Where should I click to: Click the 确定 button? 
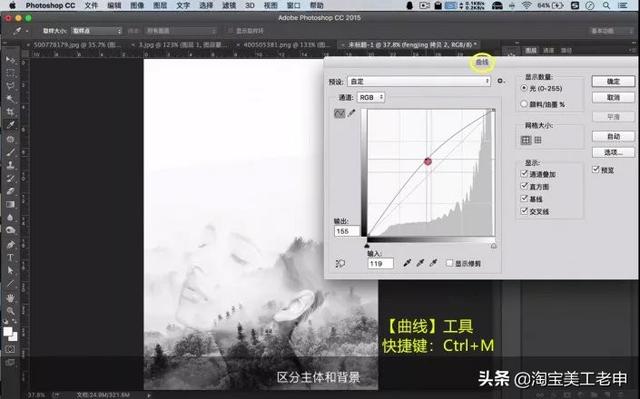(613, 81)
